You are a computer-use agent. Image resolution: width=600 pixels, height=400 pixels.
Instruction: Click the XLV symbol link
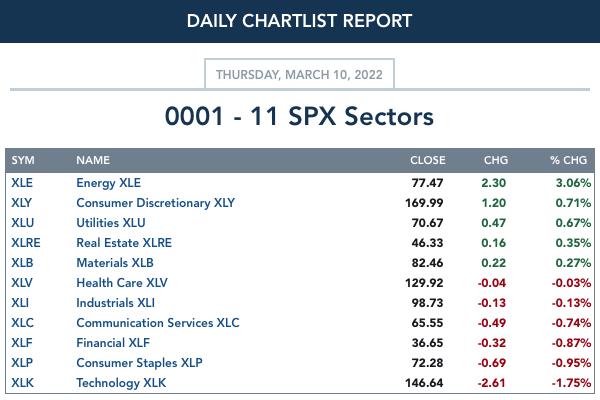22,283
